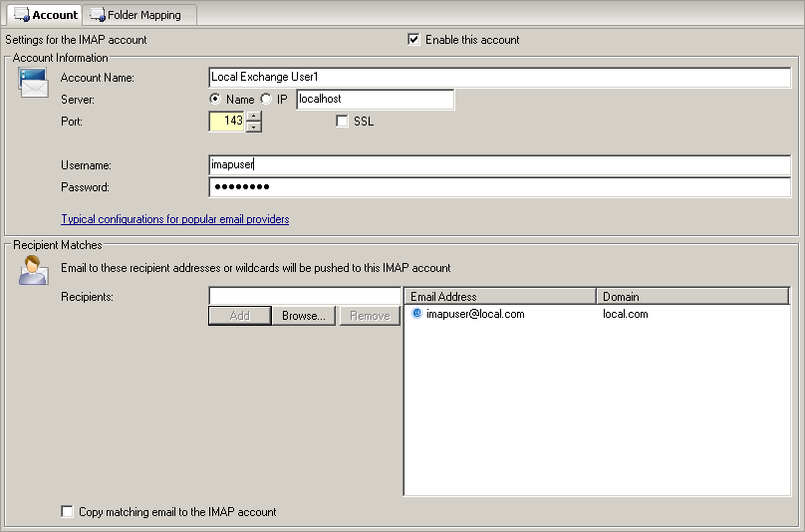Sort by the Domain column header
Viewport: 805px width, 532px height.
[692, 297]
